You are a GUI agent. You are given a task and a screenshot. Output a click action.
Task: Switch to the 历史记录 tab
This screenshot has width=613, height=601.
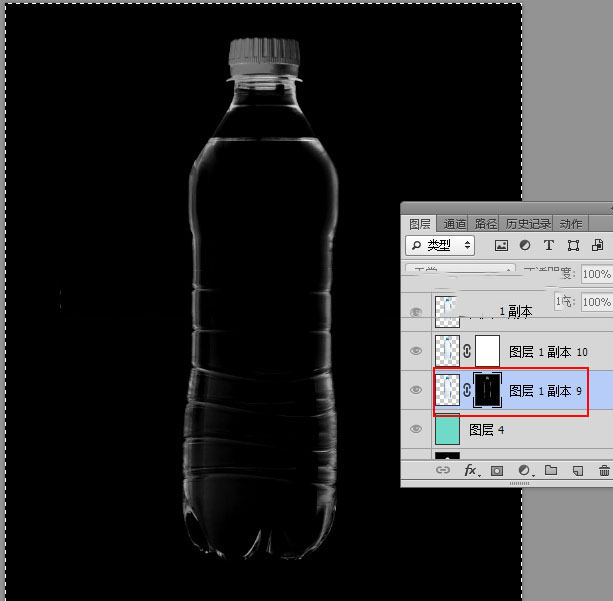[x=528, y=224]
